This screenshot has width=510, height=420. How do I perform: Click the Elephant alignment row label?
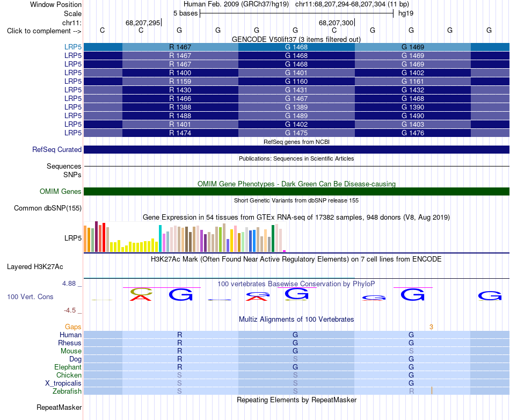68,367
